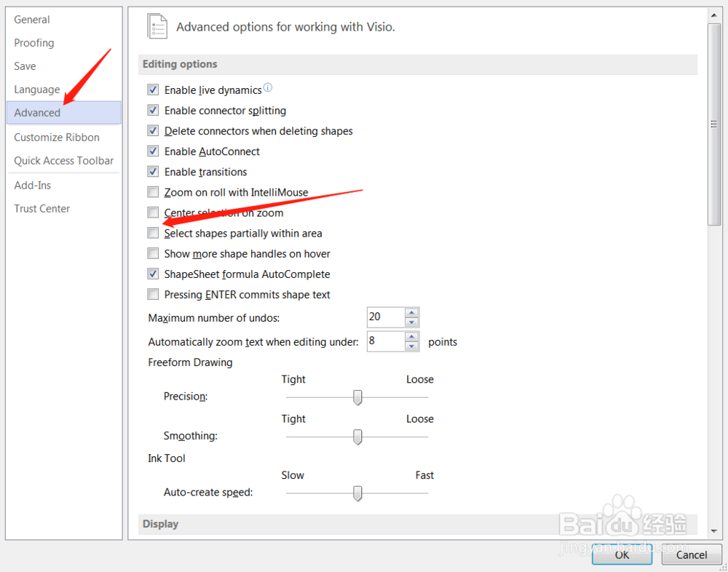The image size is (728, 572).
Task: Switch to the Proofing settings page
Action: [x=33, y=42]
